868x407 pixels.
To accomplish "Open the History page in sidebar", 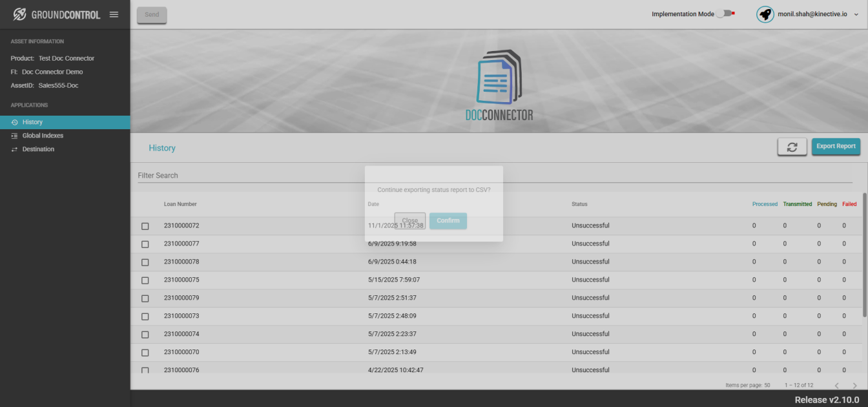I will (x=65, y=122).
